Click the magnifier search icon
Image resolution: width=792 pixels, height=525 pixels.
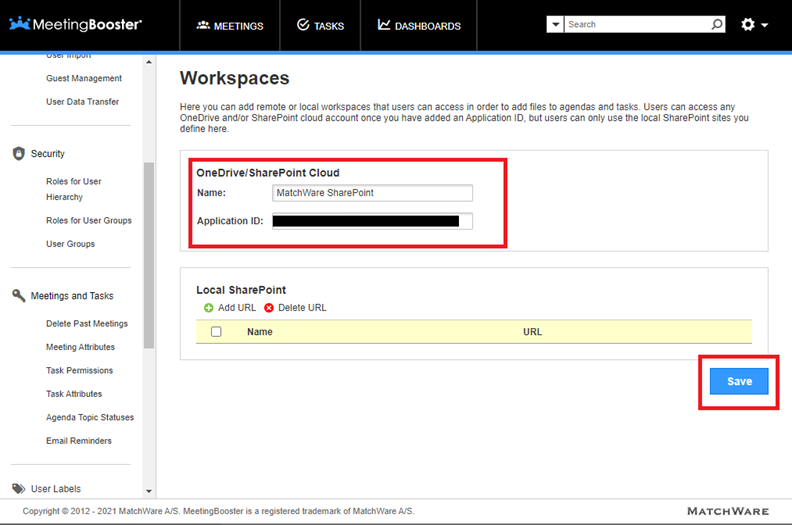point(717,24)
